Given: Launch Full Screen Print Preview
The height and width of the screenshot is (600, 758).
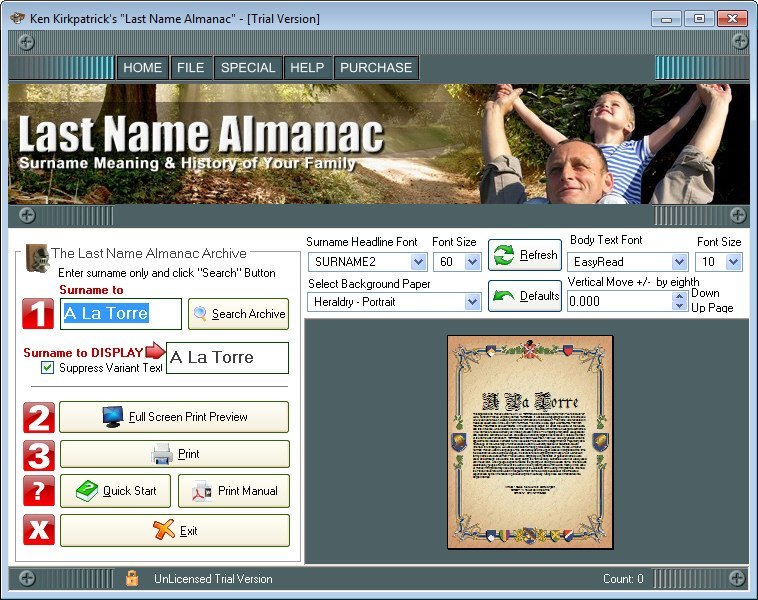Looking at the screenshot, I should coord(174,417).
